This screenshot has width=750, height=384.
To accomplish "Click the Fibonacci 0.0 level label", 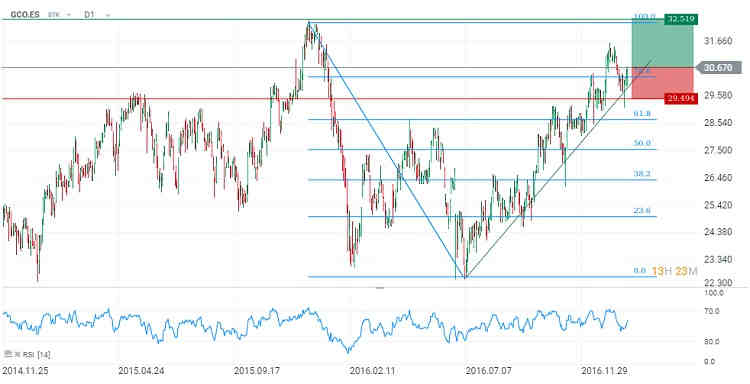I will (640, 271).
